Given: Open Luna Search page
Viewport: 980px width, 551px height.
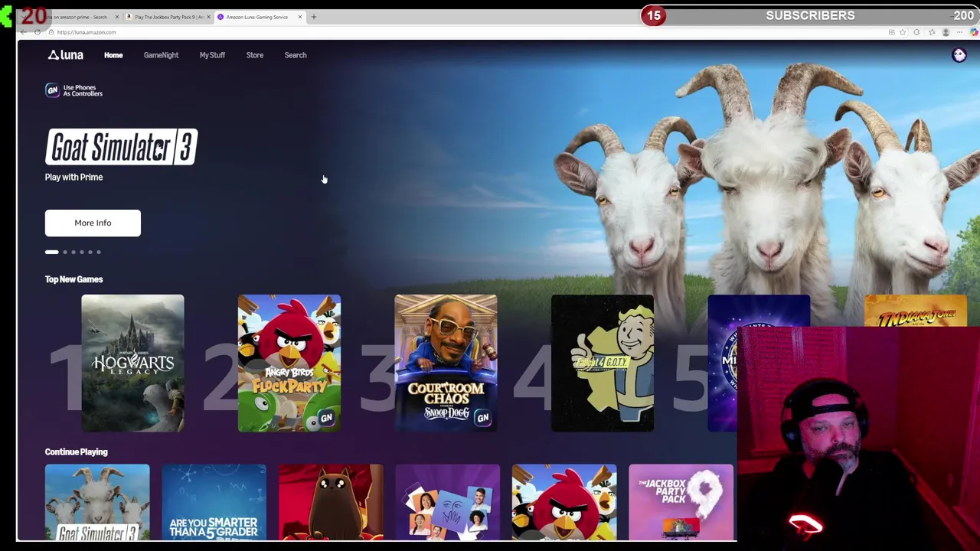Looking at the screenshot, I should [x=296, y=55].
